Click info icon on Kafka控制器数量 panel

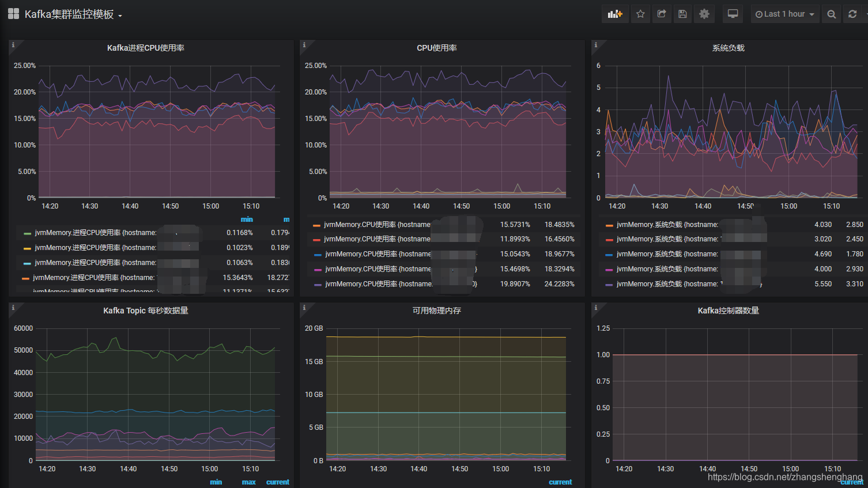click(595, 307)
